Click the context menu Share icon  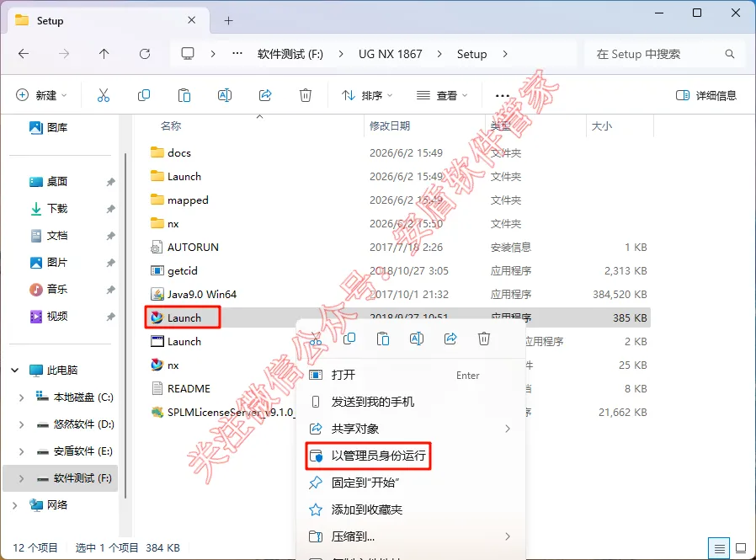click(450, 339)
